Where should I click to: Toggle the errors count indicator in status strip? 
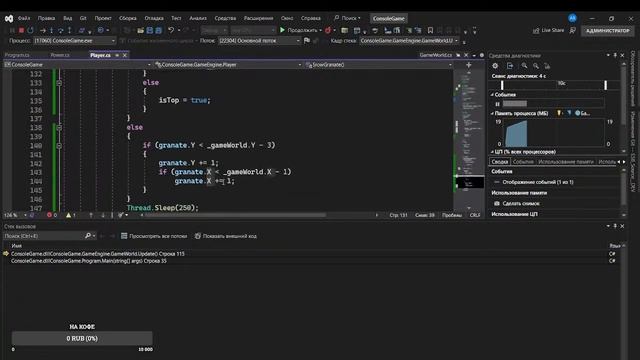(x=52, y=215)
